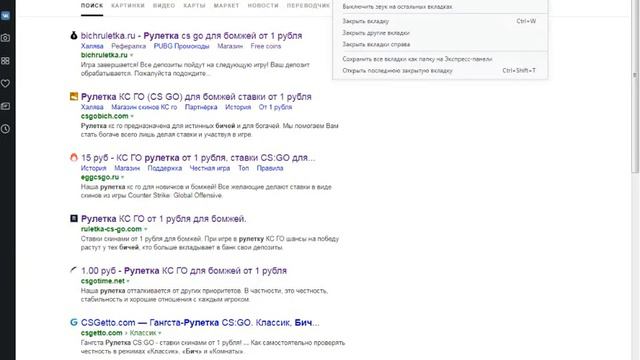
Task: Open 'Партнёрка' sitelink
Action: 201,107
